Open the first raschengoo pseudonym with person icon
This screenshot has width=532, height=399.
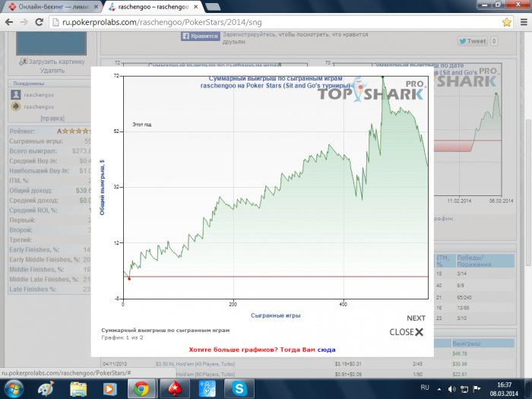39,95
